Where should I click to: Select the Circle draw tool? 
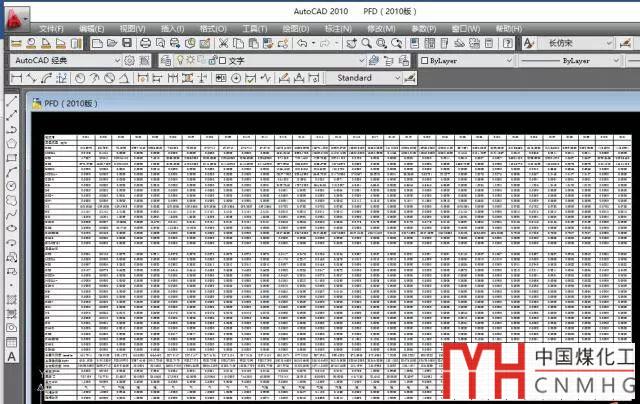point(11,186)
